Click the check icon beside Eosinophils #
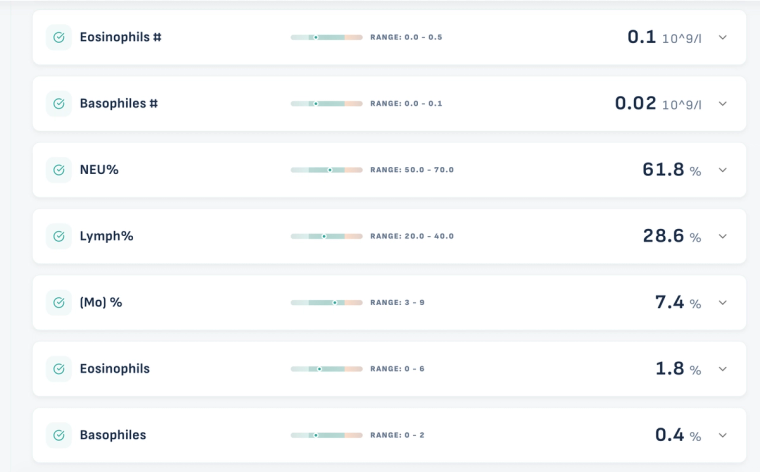760x472 pixels. (59, 37)
